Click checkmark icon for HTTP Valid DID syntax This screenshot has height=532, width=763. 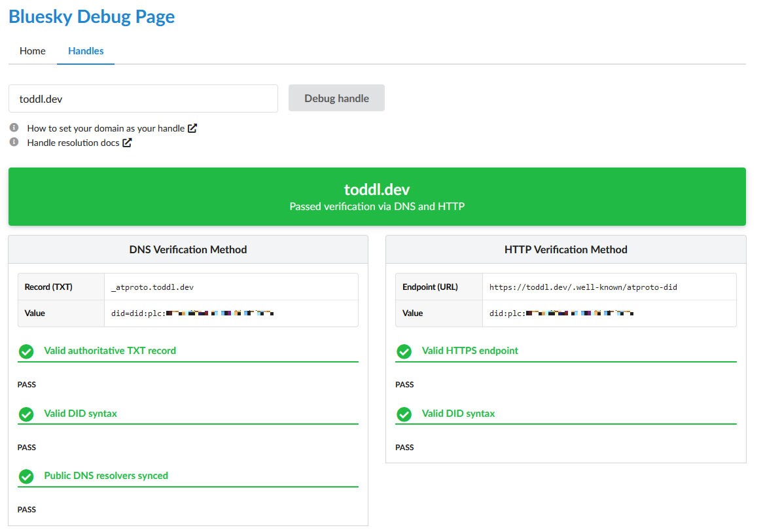[x=404, y=414]
